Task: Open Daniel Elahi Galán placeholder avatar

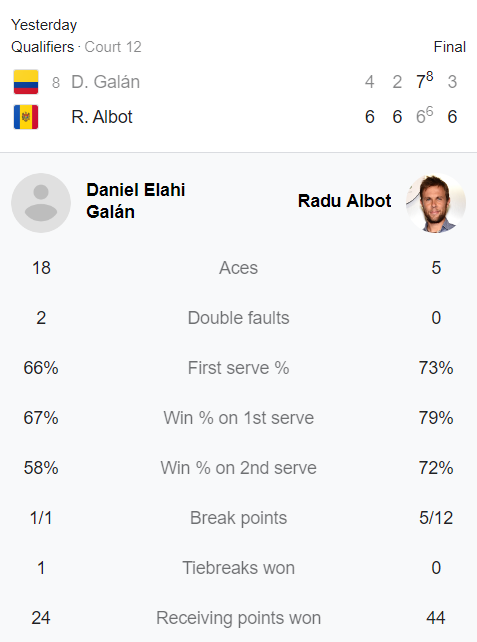Action: [41, 203]
